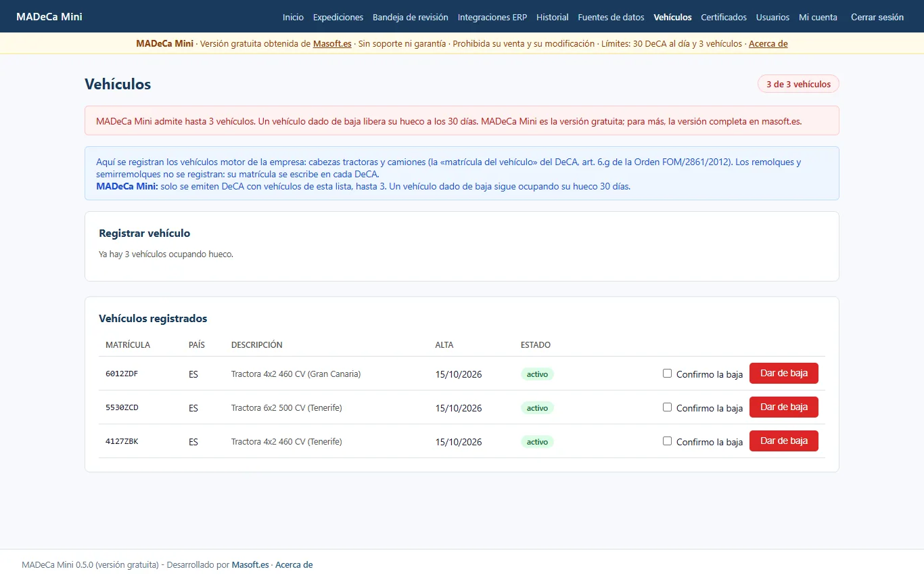This screenshot has height=582, width=924.
Task: Click the ESTADO column header
Action: coord(536,345)
